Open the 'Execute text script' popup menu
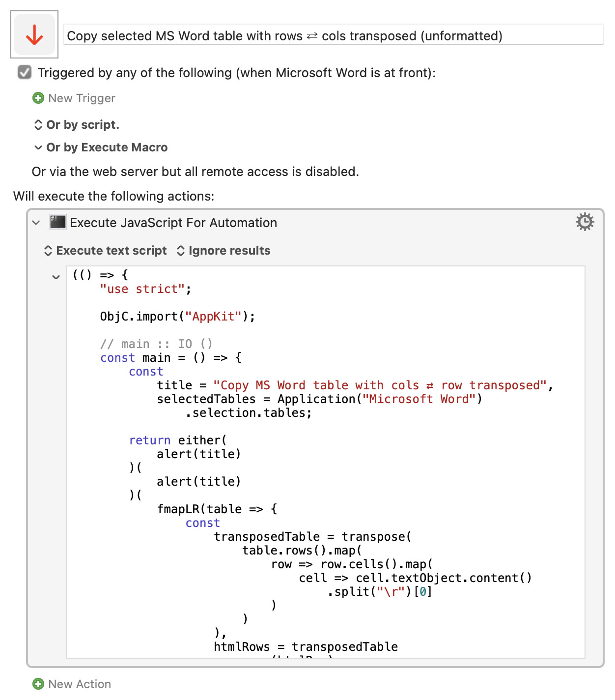The image size is (615, 700). pyautogui.click(x=106, y=251)
